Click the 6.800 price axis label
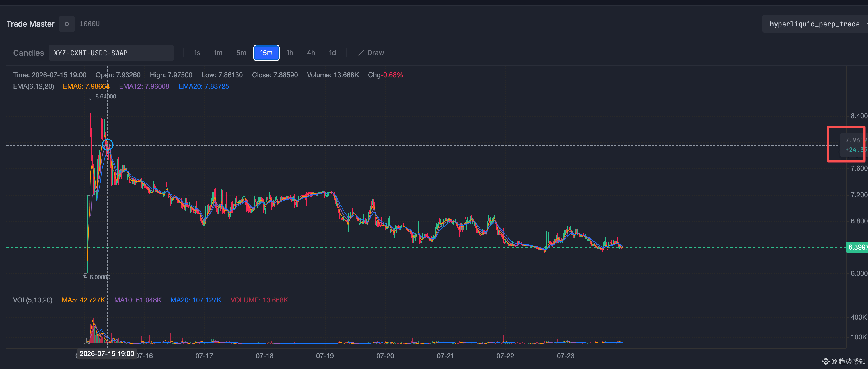 [859, 221]
